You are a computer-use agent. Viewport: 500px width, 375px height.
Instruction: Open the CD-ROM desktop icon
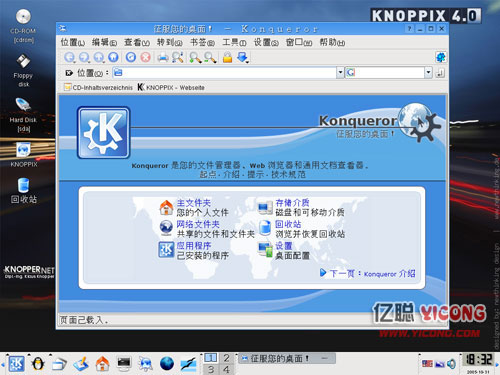click(23, 17)
